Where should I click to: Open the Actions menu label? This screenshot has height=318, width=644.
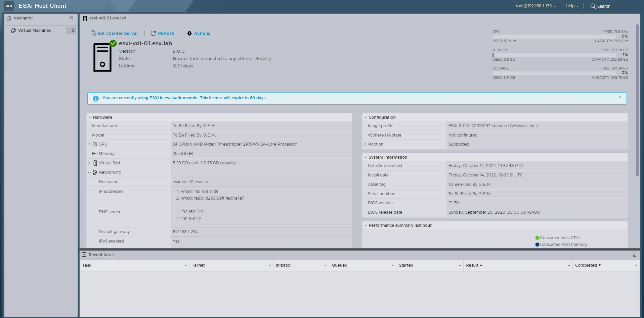pyautogui.click(x=202, y=34)
